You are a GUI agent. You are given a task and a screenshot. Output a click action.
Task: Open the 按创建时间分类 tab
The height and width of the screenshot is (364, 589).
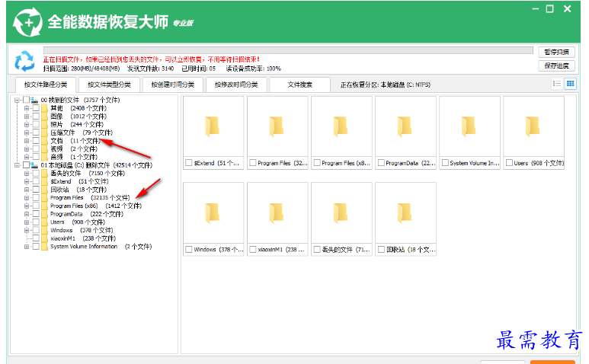[173, 85]
